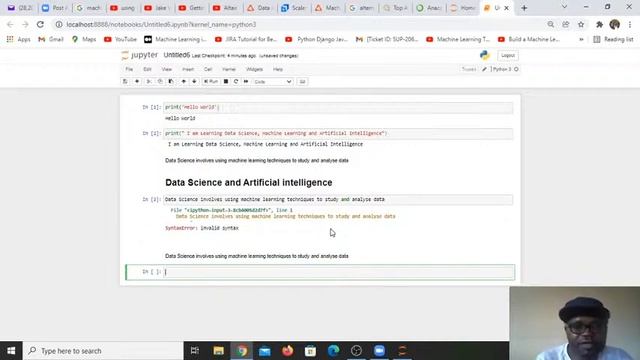Screen dimensions: 640x360
Task: Click the SyntaxError: invalid syntax output text
Action: pyautogui.click(x=202, y=228)
